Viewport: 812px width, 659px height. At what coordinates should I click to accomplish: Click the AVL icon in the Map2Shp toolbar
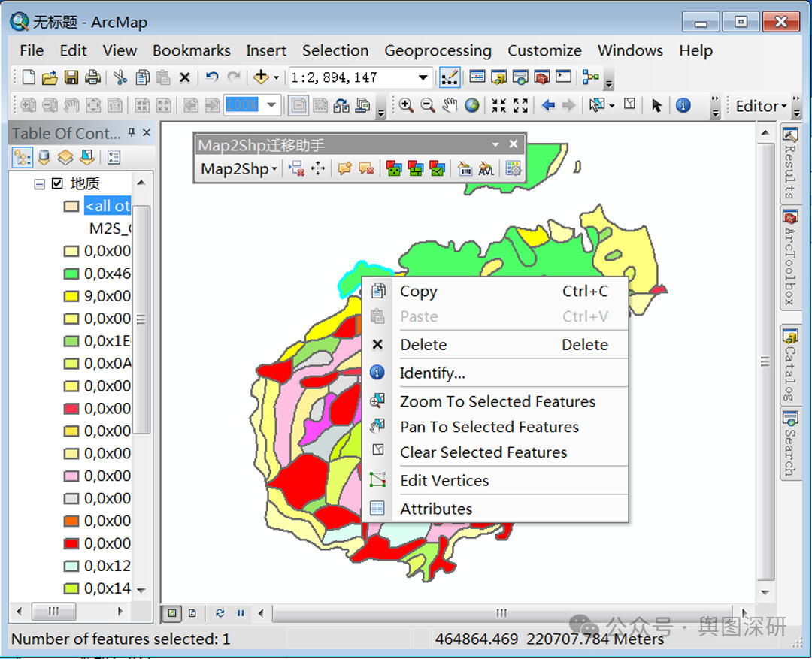pos(486,169)
